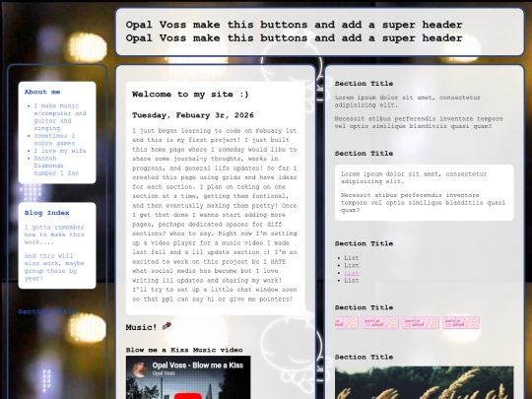Click 'Lorem ipsum dolor sit amet' inside the white box
The image size is (532, 399).
(414, 177)
